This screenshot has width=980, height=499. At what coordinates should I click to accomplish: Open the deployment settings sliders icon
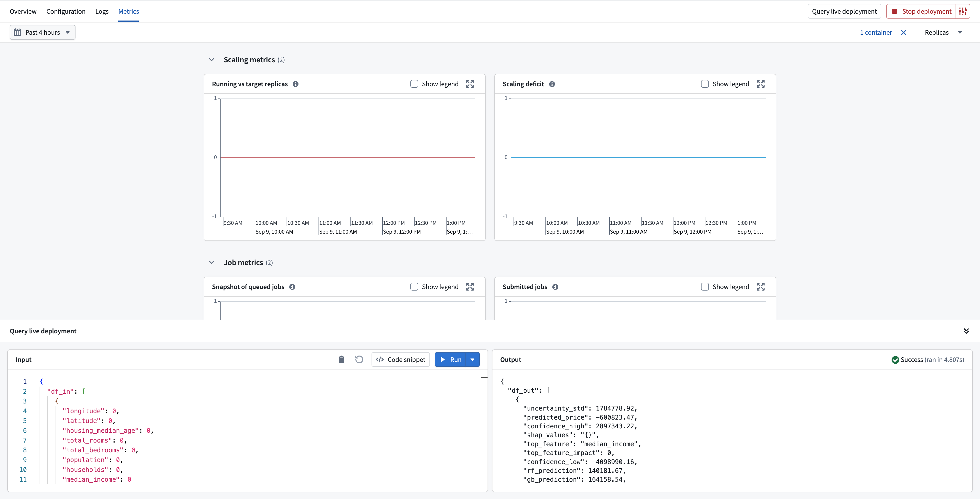click(x=963, y=11)
